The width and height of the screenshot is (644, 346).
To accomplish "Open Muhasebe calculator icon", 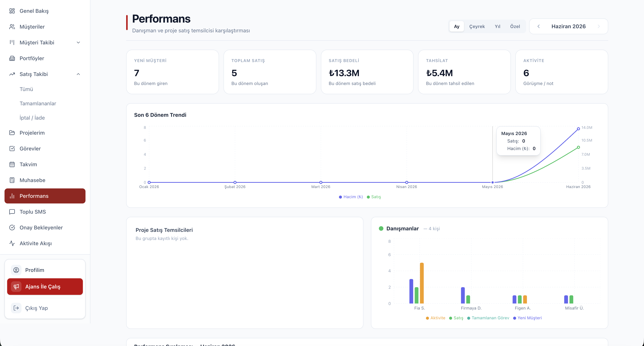I will coord(12,180).
